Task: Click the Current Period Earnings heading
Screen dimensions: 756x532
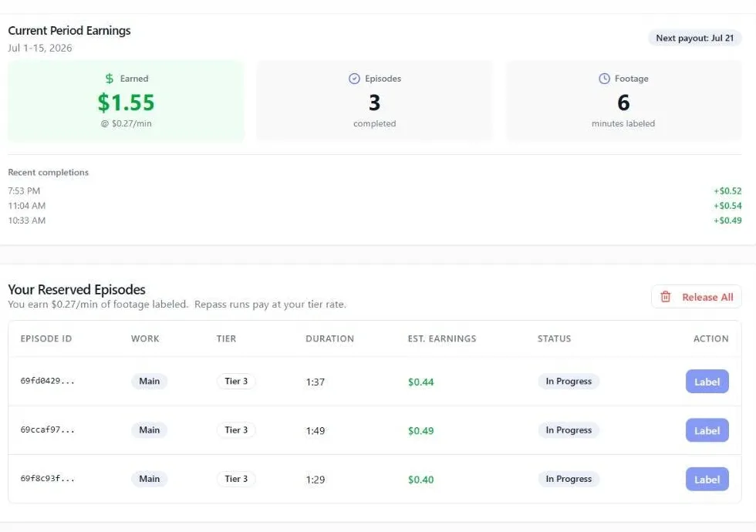Action: click(69, 30)
